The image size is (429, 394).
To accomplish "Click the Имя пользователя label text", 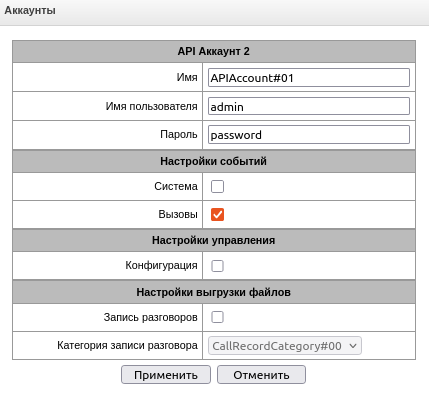I will tap(152, 106).
